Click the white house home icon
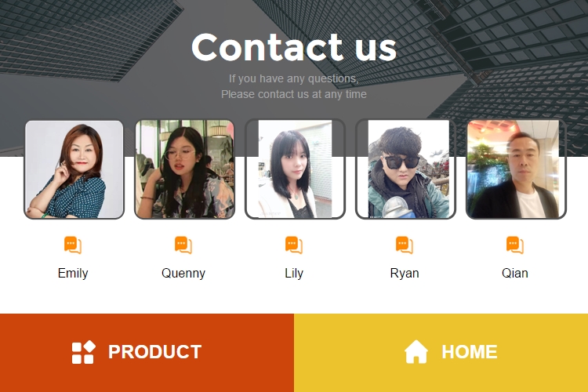Image resolution: width=588 pixels, height=392 pixels. [x=416, y=351]
